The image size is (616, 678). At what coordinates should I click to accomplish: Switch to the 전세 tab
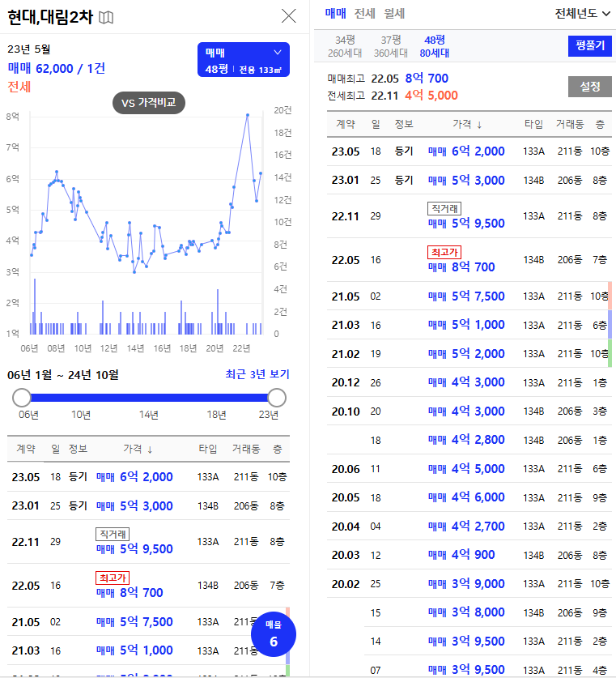tap(364, 14)
